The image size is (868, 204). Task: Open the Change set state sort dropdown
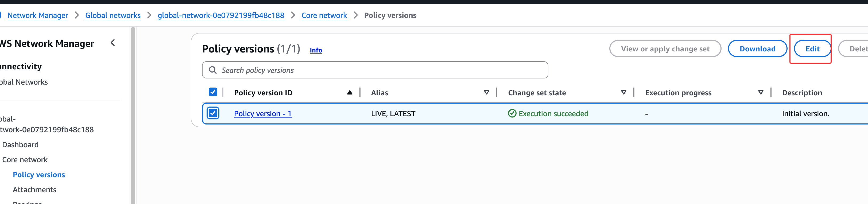coord(623,93)
